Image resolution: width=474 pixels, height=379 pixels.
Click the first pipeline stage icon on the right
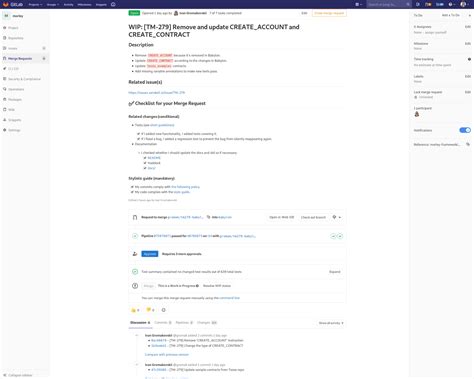click(333, 236)
